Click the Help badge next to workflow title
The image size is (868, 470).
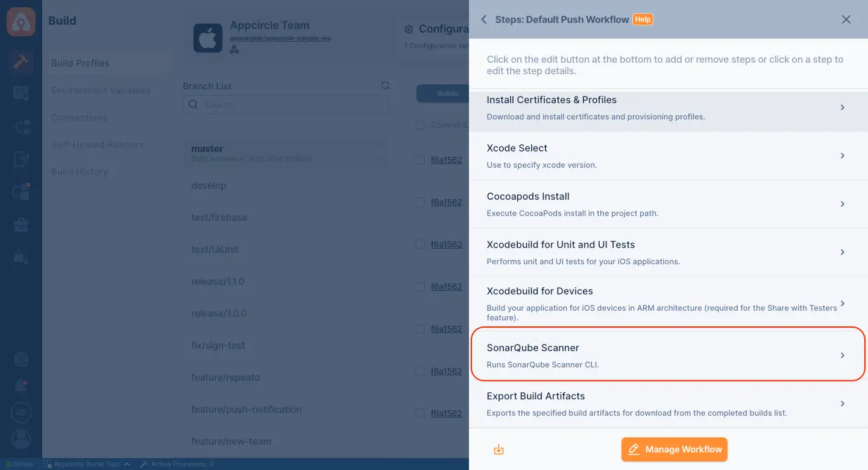pos(643,19)
